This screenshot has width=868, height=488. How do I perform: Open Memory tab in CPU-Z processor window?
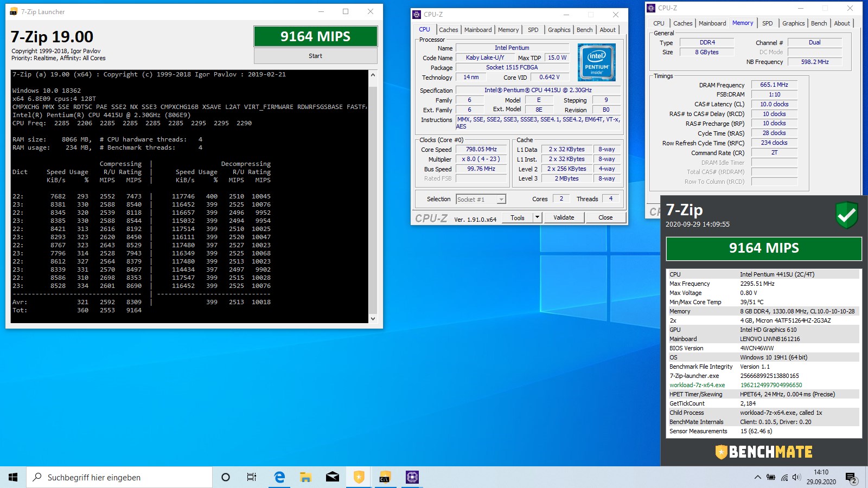click(x=508, y=30)
